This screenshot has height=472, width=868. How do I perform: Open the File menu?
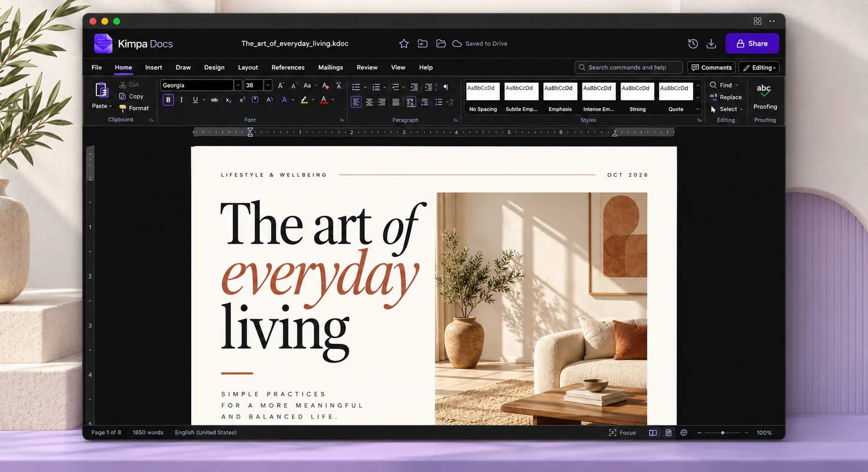click(x=97, y=68)
